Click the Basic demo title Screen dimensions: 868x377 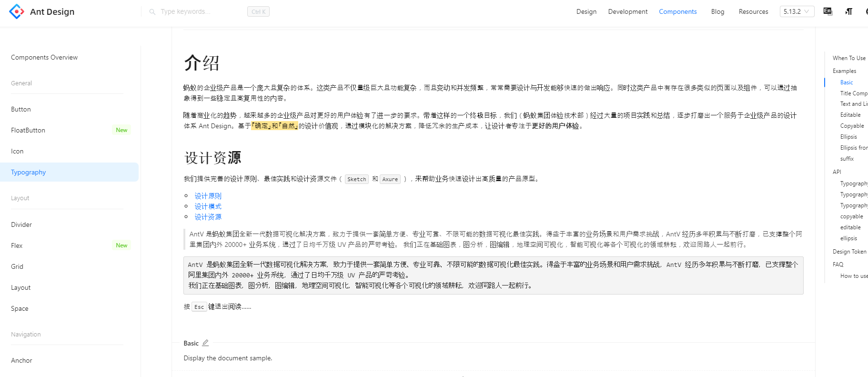(x=191, y=343)
